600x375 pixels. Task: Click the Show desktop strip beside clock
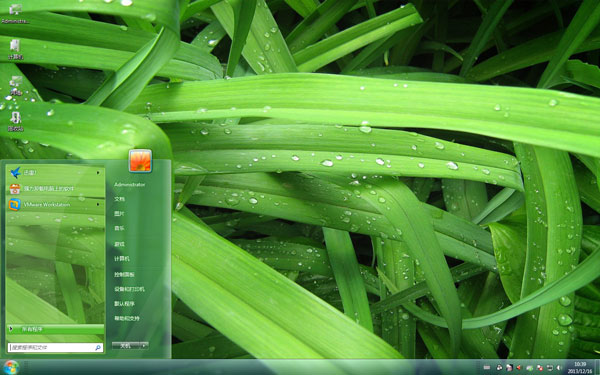[x=597, y=367]
